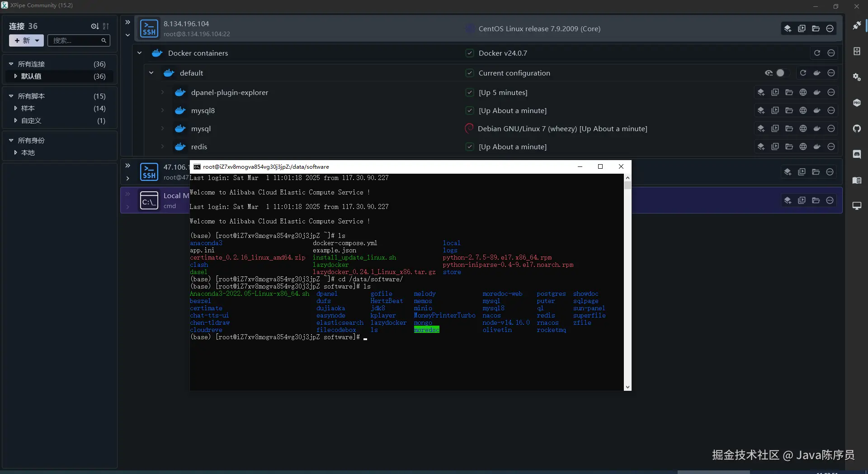The height and width of the screenshot is (474, 868).
Task: Click the scroll-up arrow in the terminal window
Action: 627,178
